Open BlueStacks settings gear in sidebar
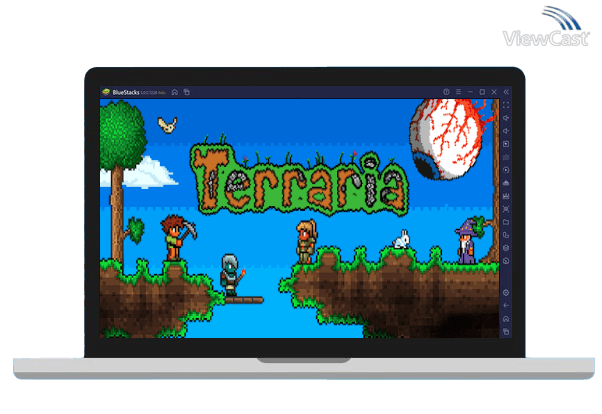Screen dimensions: 602x414 506,293
